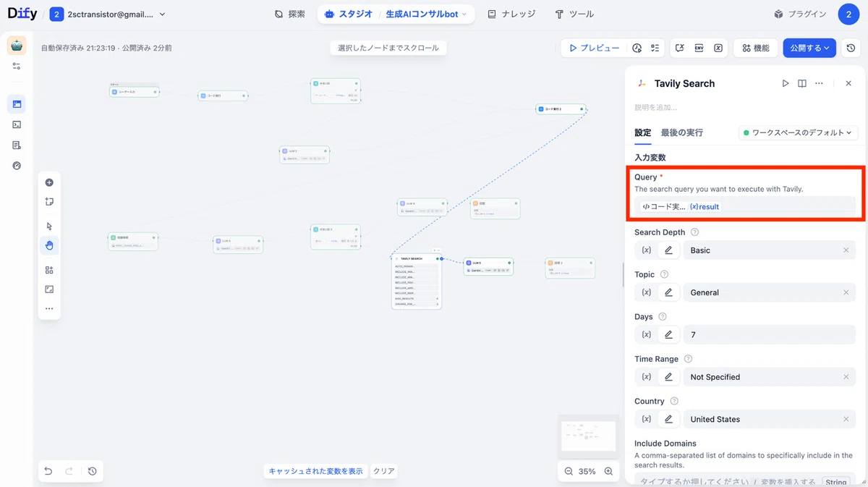Go to the 探索 tab
Screen dimensions: 868x487
(x=289, y=14)
